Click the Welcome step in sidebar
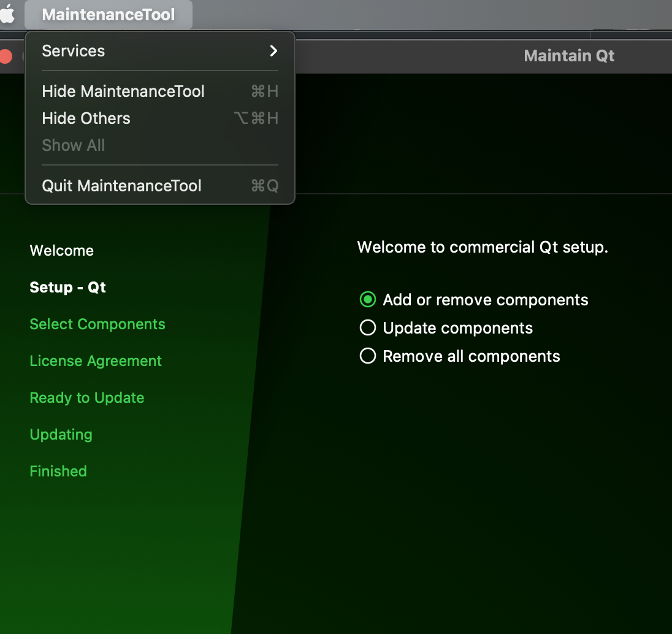Screen dimensions: 672x634 [x=62, y=250]
